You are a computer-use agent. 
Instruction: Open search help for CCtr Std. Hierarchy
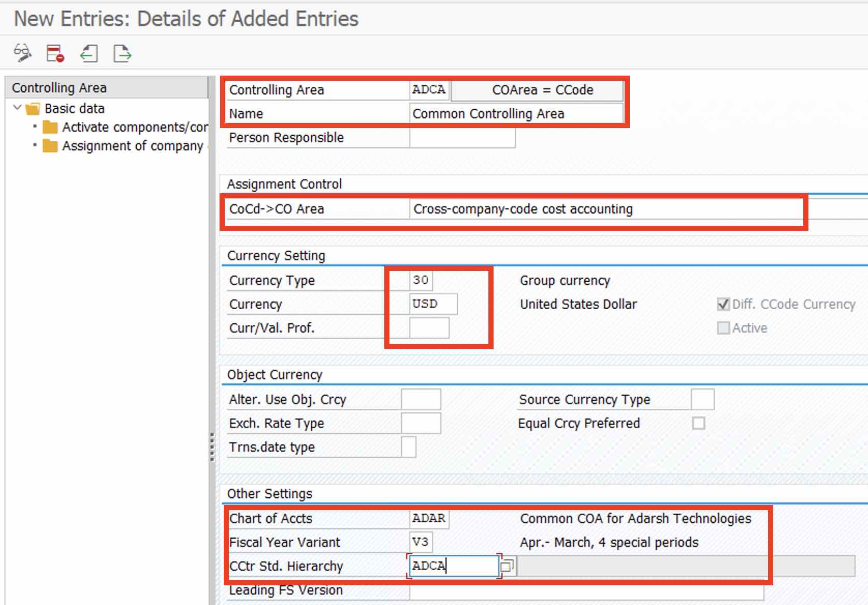pyautogui.click(x=509, y=566)
